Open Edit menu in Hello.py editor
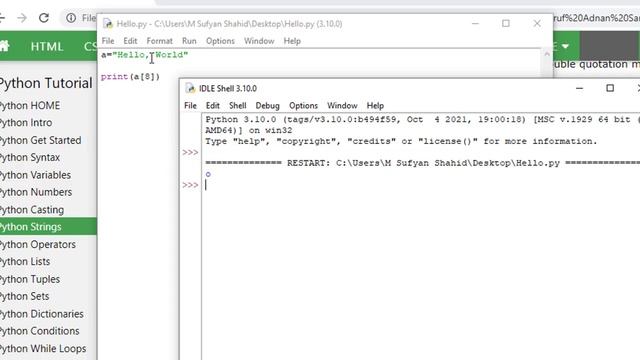 130,41
